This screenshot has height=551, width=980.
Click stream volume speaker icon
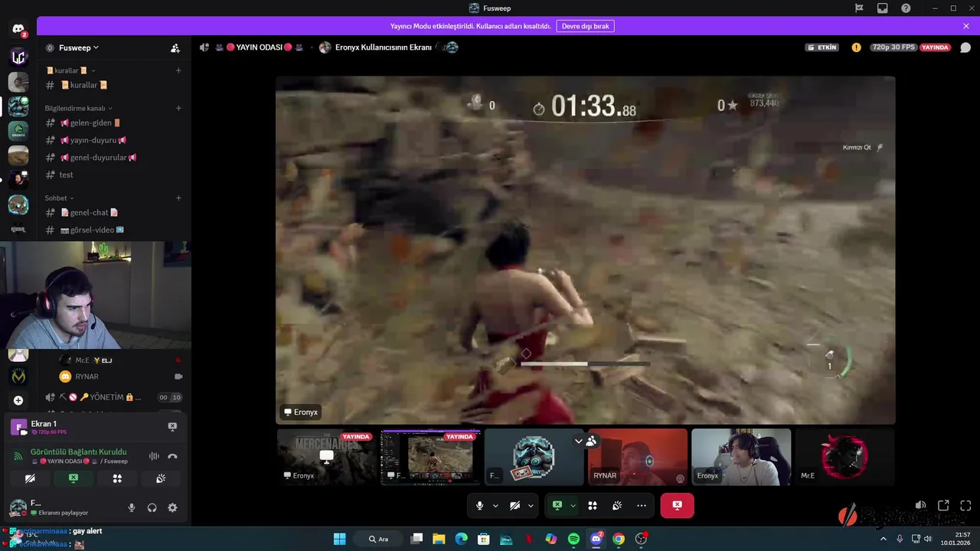coord(921,506)
